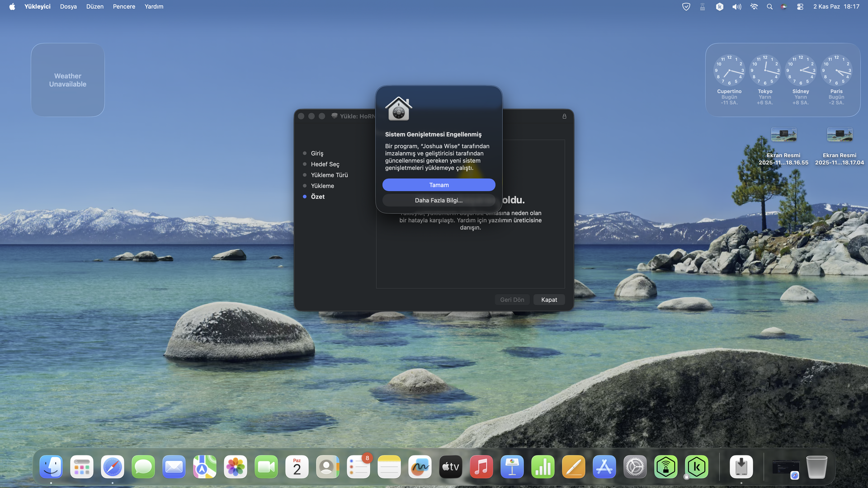868x488 pixels.
Task: Click the Weather Unavailable widget
Action: [68, 80]
